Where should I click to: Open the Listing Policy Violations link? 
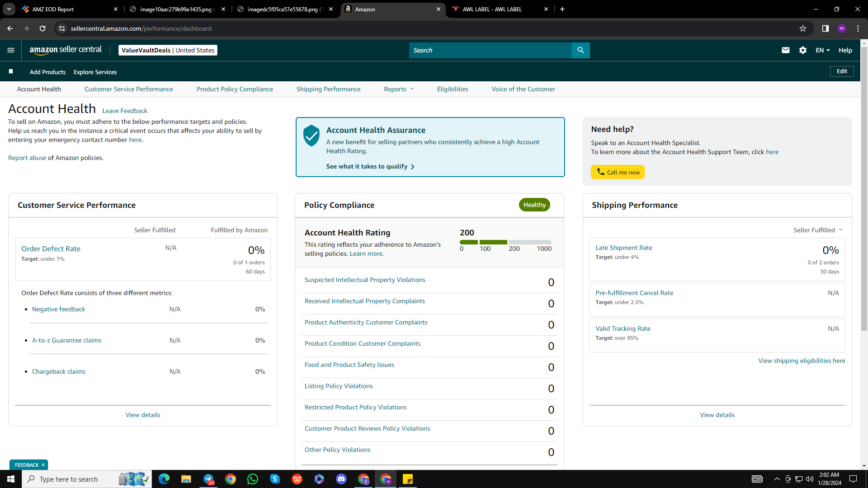click(x=339, y=386)
